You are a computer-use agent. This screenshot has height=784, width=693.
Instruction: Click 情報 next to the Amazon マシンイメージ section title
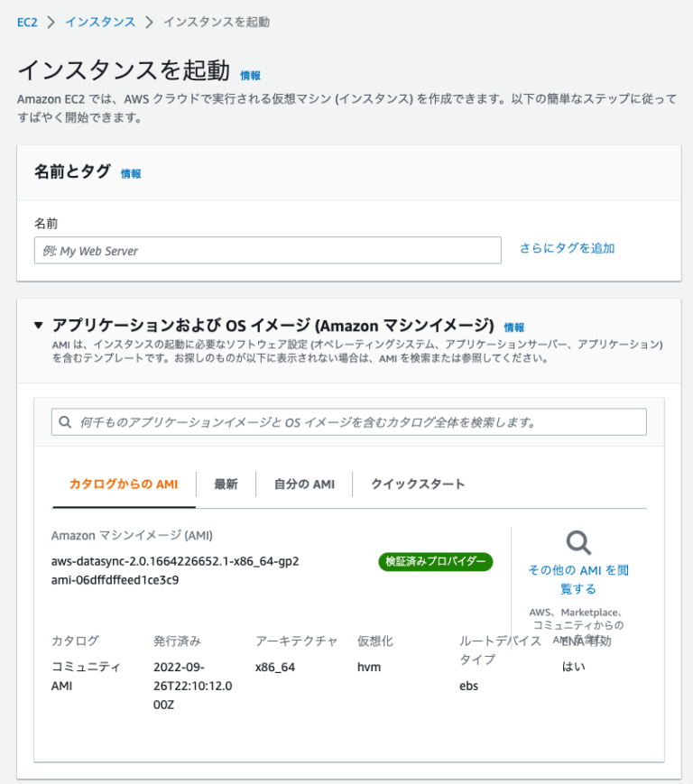coord(514,327)
